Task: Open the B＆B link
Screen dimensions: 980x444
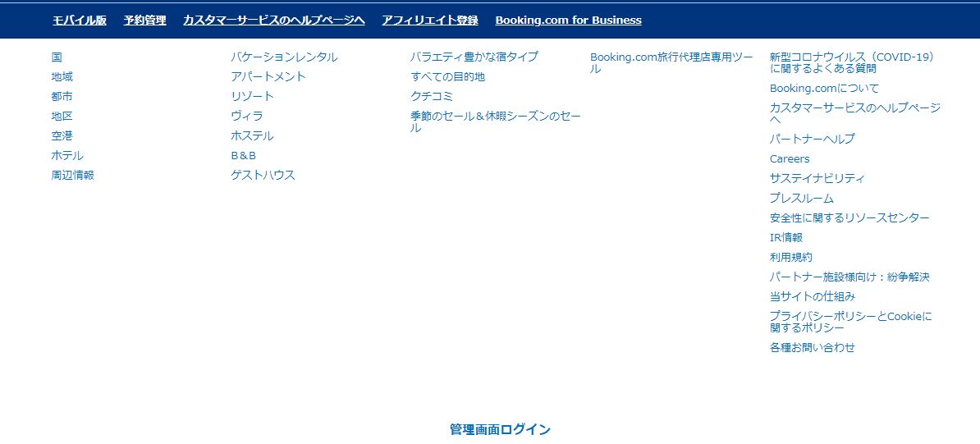Action: pyautogui.click(x=244, y=156)
